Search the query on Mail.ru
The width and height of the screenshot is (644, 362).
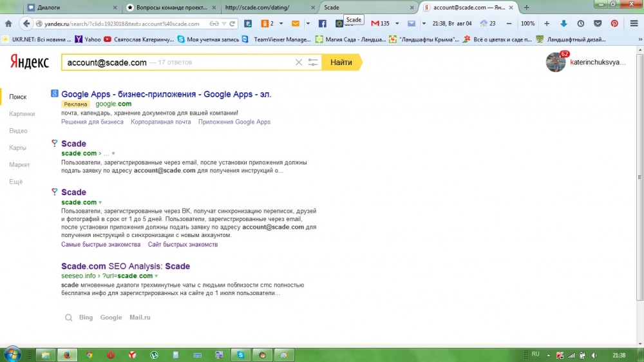[140, 318]
